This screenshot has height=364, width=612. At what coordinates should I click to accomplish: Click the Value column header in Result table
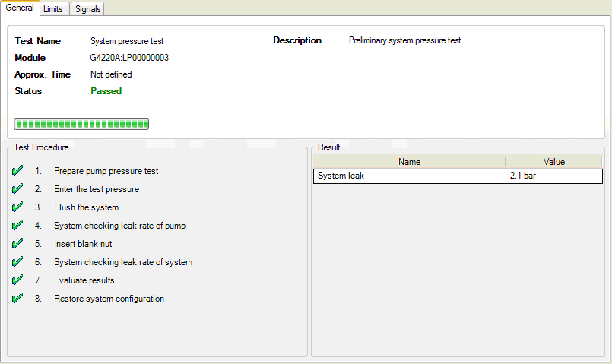coord(553,162)
